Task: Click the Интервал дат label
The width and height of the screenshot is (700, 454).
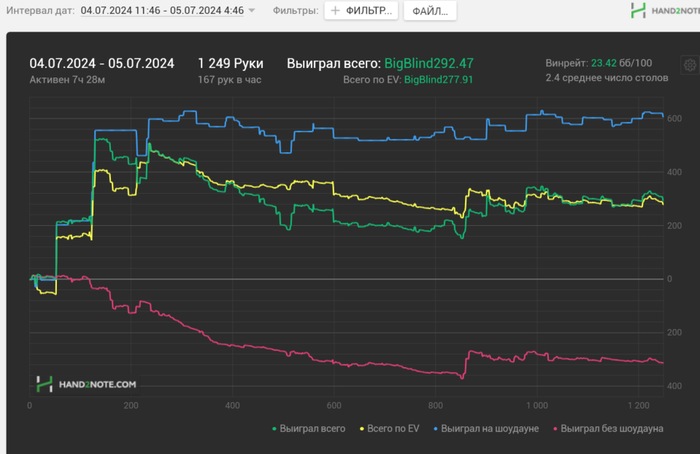Action: pyautogui.click(x=40, y=10)
